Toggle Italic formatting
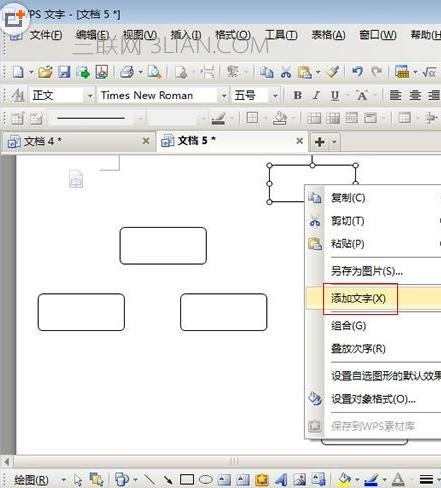441x488 pixels. [x=316, y=96]
